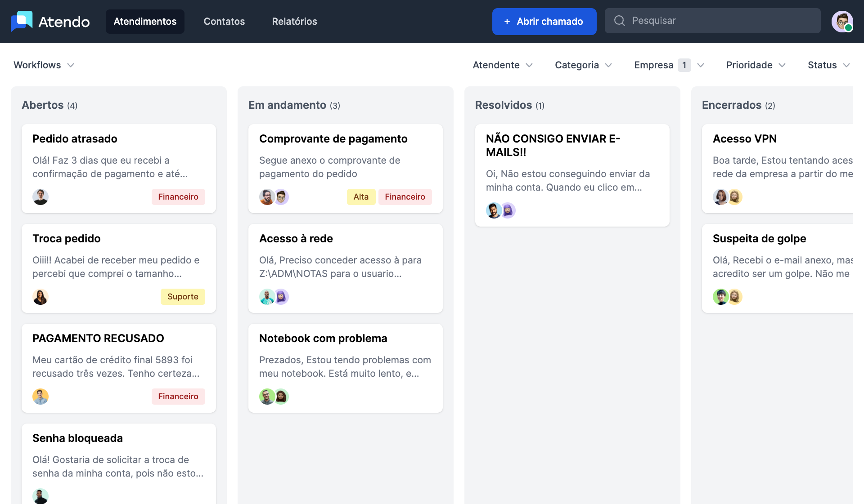This screenshot has height=504, width=864.
Task: Click the avatar on PAGAMENTO RECUSADO card
Action: point(40,397)
